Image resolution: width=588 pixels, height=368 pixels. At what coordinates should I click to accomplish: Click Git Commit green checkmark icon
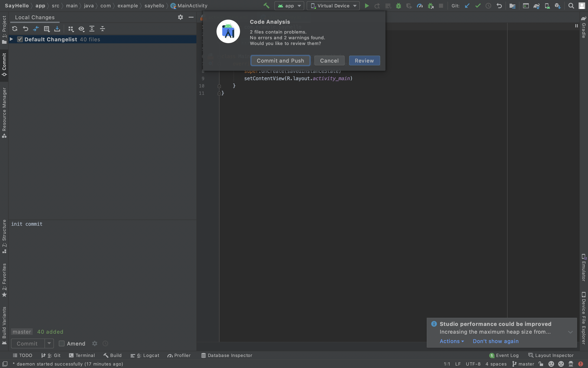478,6
